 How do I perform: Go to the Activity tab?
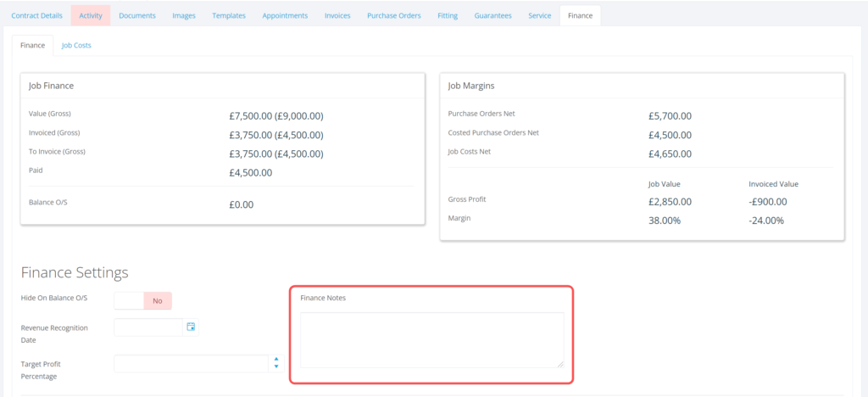click(x=91, y=15)
